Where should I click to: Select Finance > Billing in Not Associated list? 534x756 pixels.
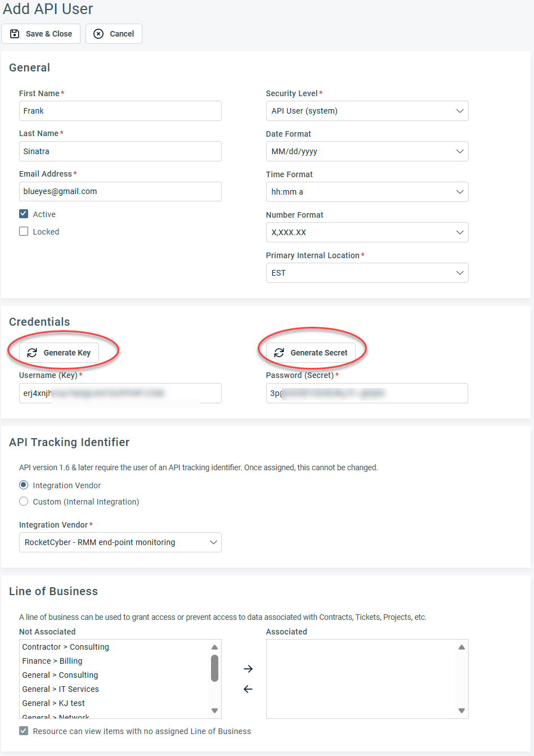[x=52, y=661]
